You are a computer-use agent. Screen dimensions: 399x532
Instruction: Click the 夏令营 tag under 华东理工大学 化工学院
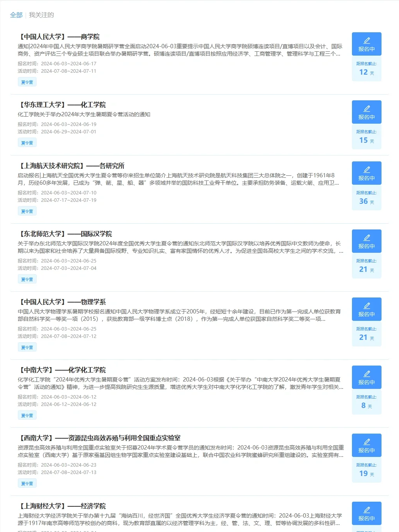click(27, 143)
